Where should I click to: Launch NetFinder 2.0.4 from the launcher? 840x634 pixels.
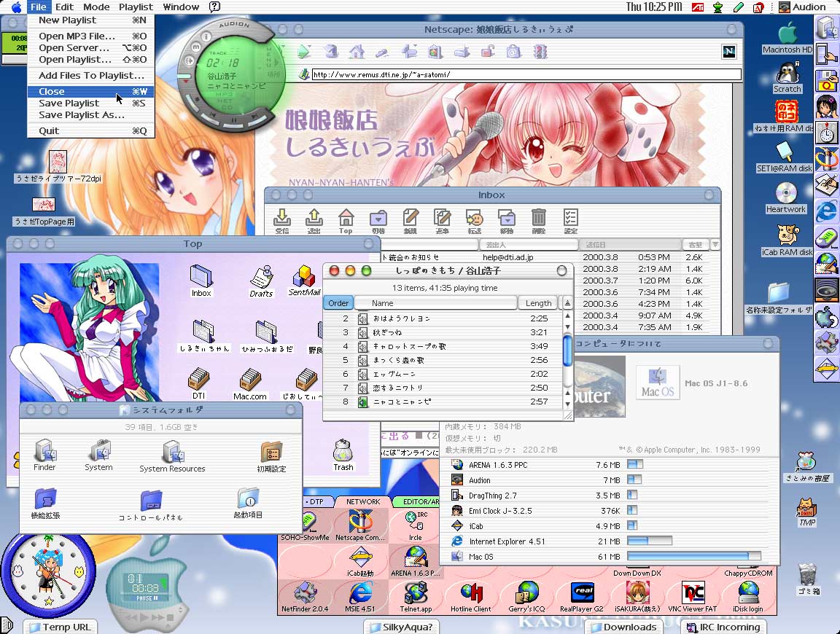pos(305,593)
